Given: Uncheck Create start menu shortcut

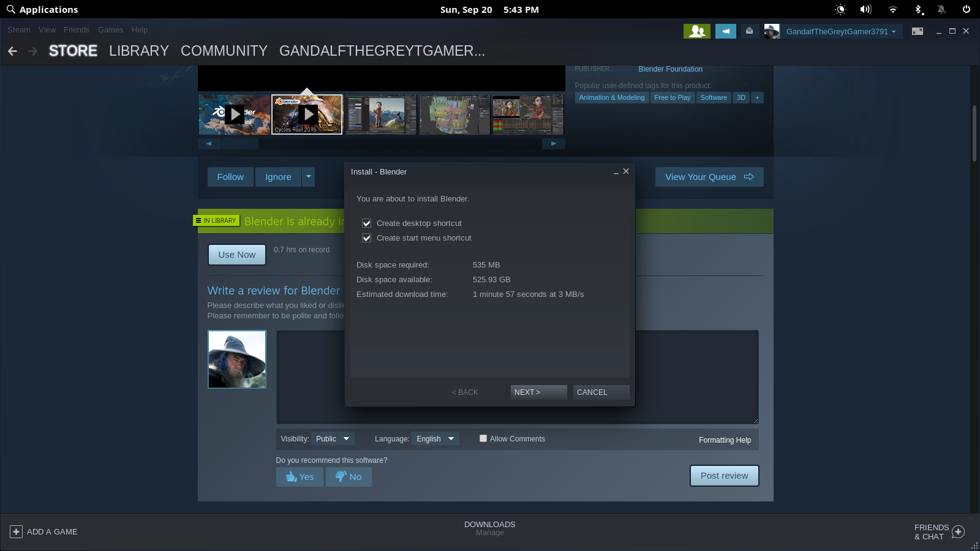Looking at the screenshot, I should click(x=367, y=238).
